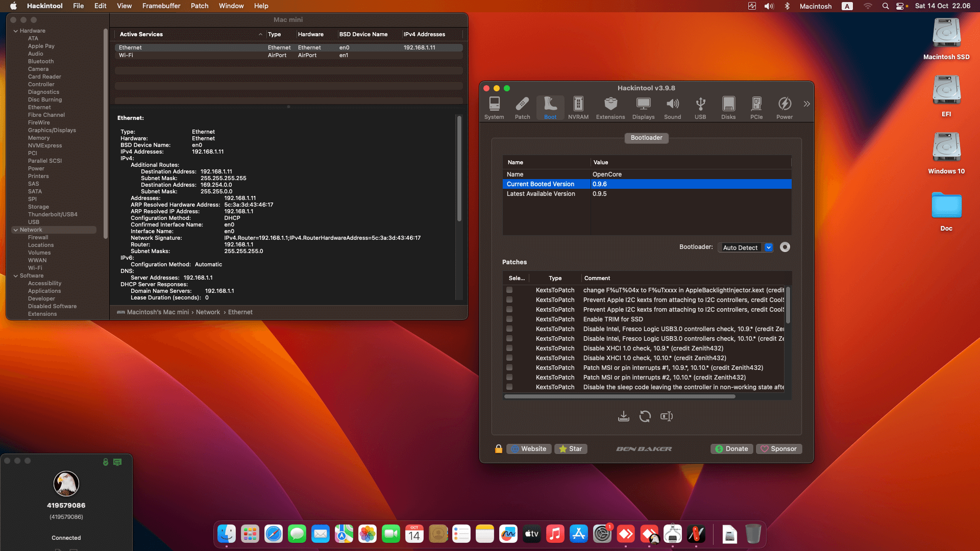The height and width of the screenshot is (551, 980).
Task: Select the Patch tool icon
Action: click(522, 107)
